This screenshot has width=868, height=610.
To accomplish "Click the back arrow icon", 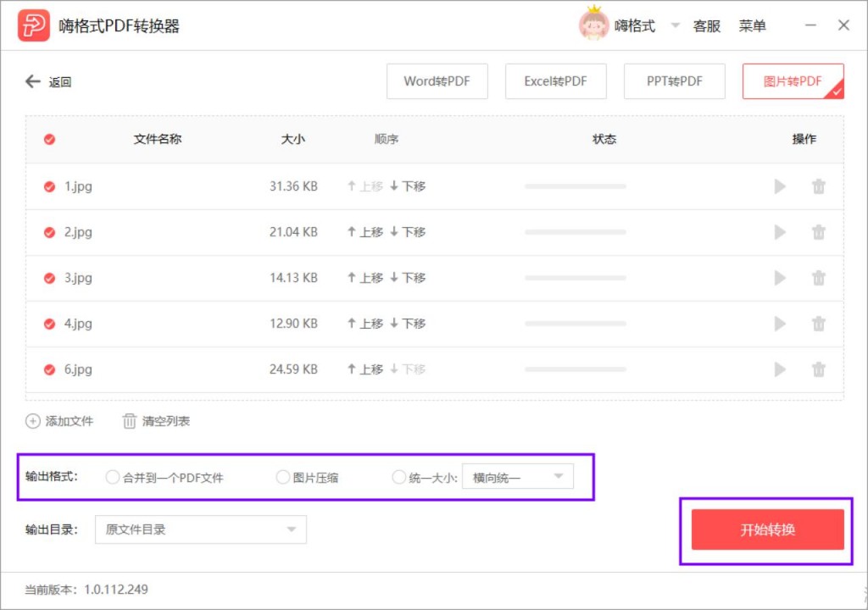I will click(x=33, y=82).
